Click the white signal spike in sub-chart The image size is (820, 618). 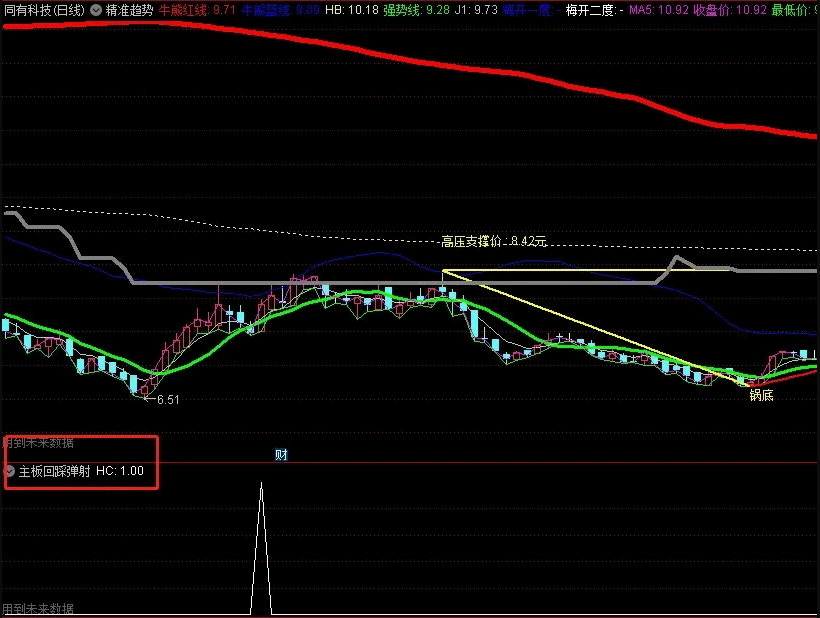pyautogui.click(x=261, y=548)
